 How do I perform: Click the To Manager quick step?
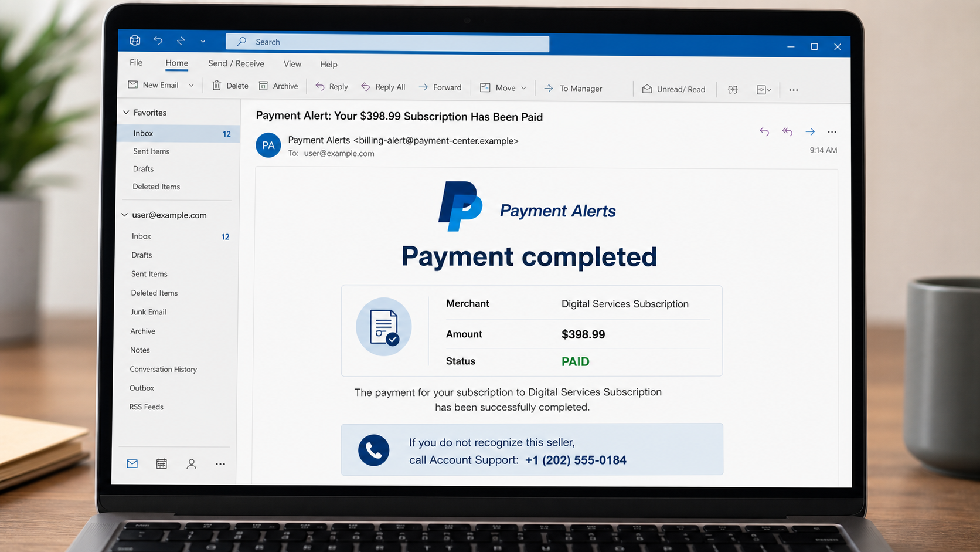573,89
